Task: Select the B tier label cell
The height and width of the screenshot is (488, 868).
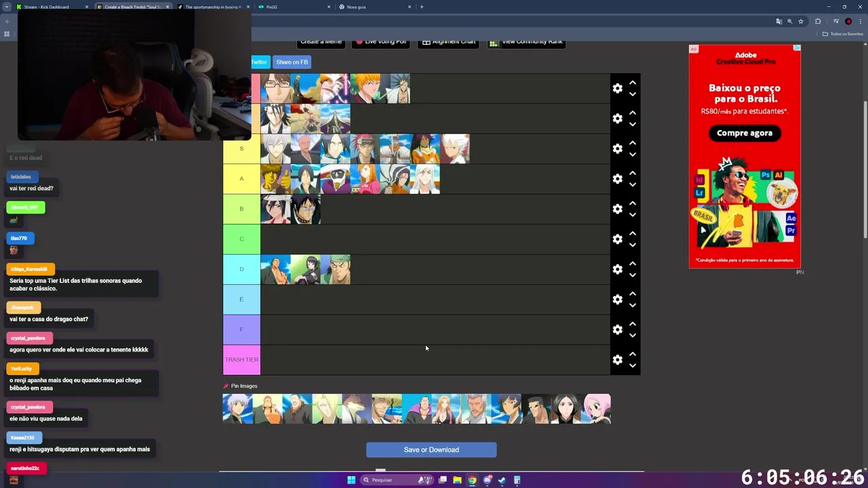Action: click(x=241, y=209)
